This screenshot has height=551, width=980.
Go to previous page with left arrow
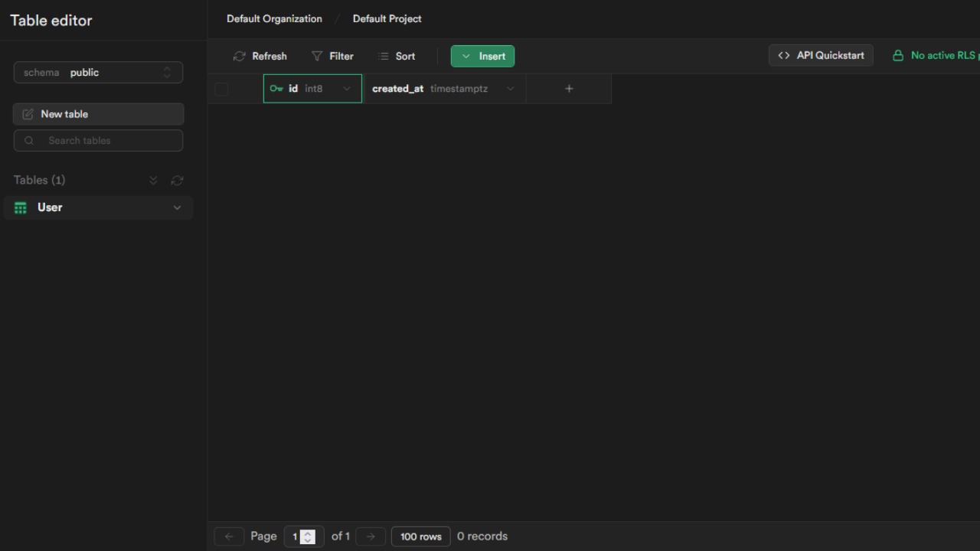[228, 536]
